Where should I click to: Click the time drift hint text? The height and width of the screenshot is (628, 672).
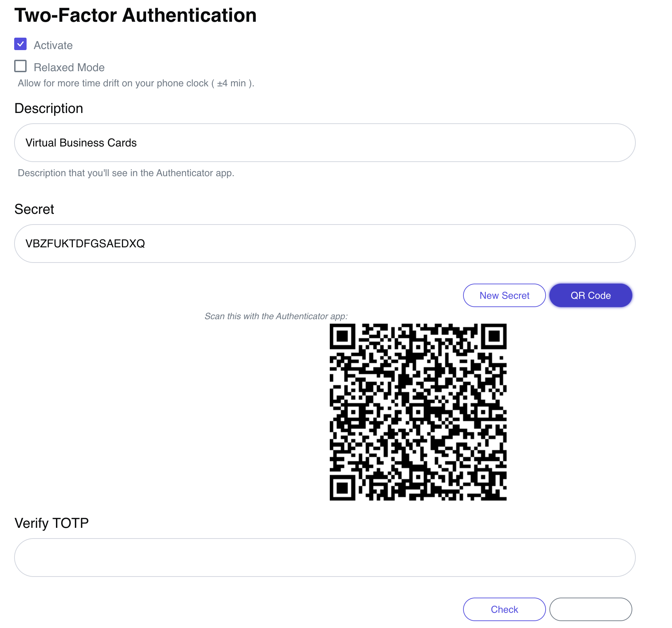[136, 83]
